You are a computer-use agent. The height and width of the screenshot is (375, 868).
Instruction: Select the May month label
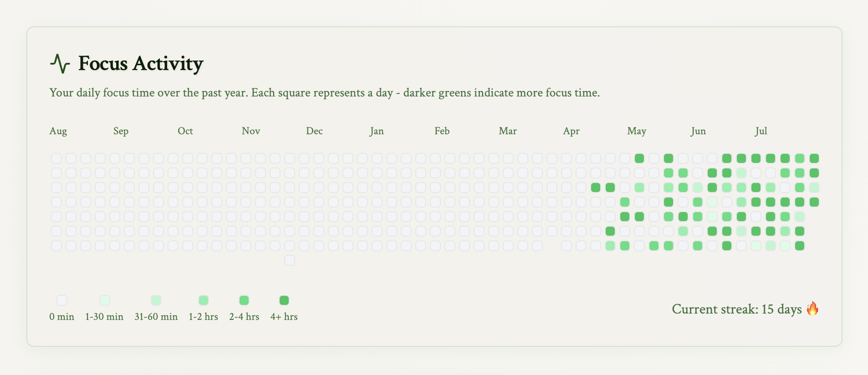(637, 131)
